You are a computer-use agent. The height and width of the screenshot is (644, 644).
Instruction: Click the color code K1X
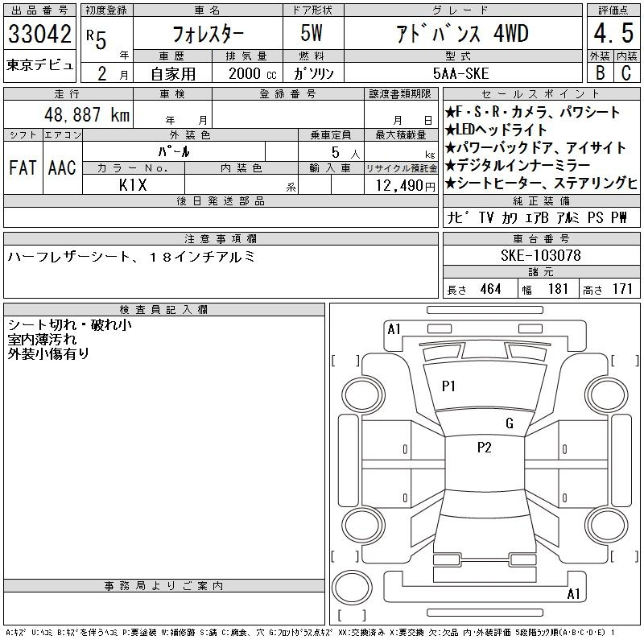click(x=133, y=185)
